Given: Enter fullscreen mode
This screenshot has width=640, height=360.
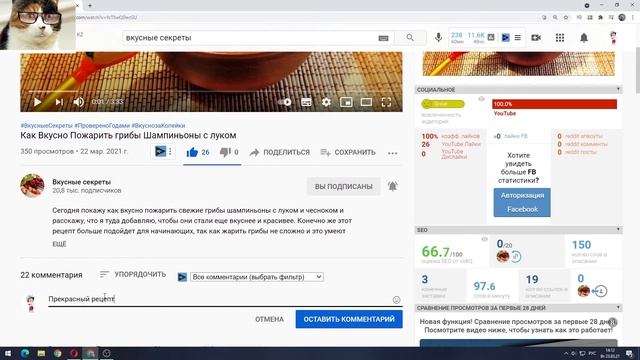Looking at the screenshot, I should click(x=386, y=102).
